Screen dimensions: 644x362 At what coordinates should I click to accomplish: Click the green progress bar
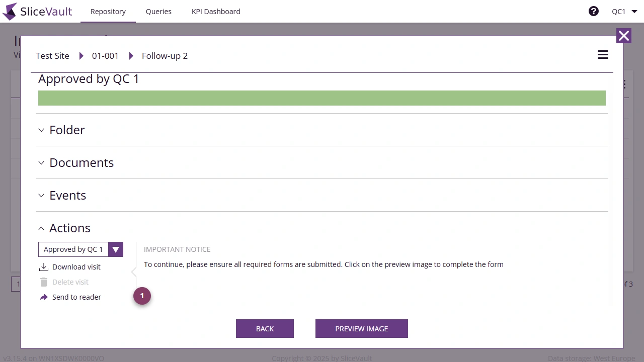click(322, 98)
